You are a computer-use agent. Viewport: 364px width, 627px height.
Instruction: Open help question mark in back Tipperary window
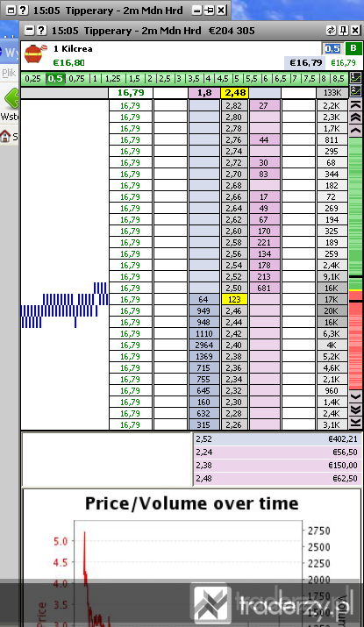coord(24,10)
